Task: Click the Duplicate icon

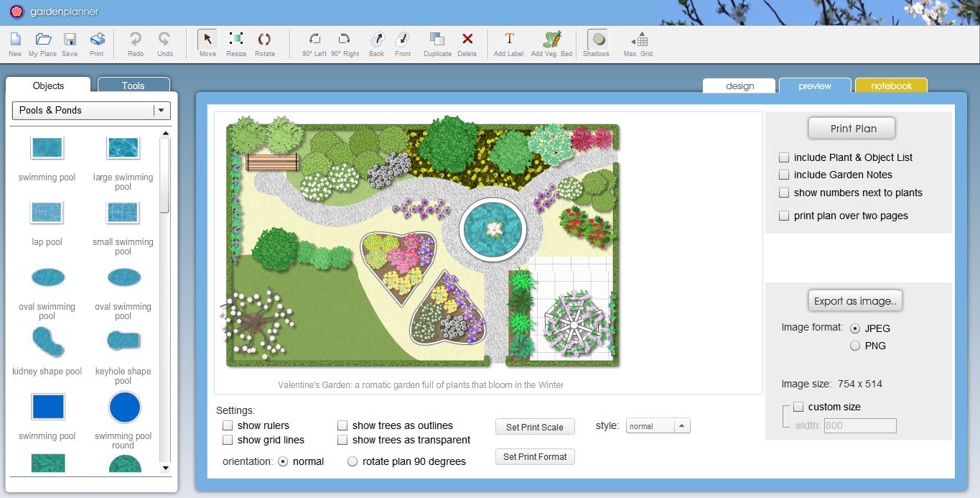Action: (x=437, y=40)
